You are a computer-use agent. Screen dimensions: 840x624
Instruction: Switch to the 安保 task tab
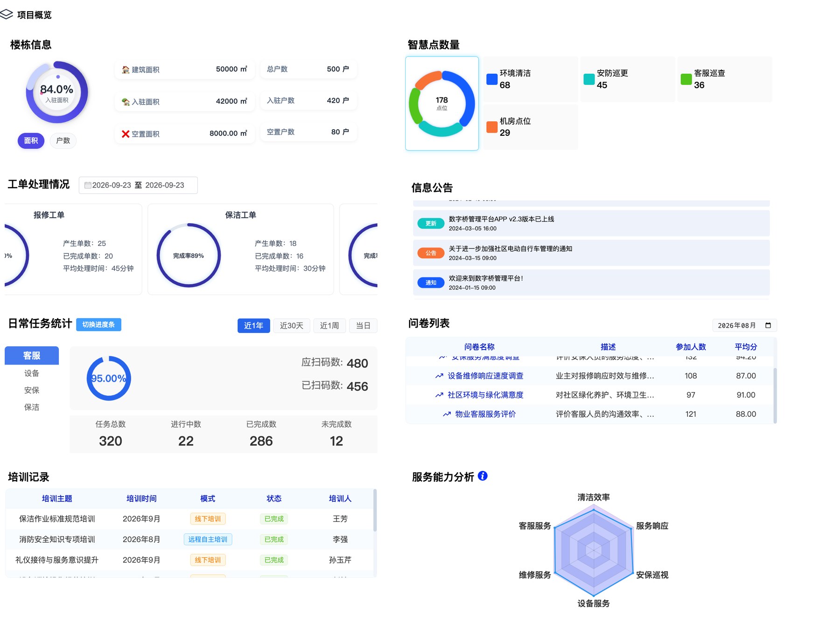[x=32, y=390]
